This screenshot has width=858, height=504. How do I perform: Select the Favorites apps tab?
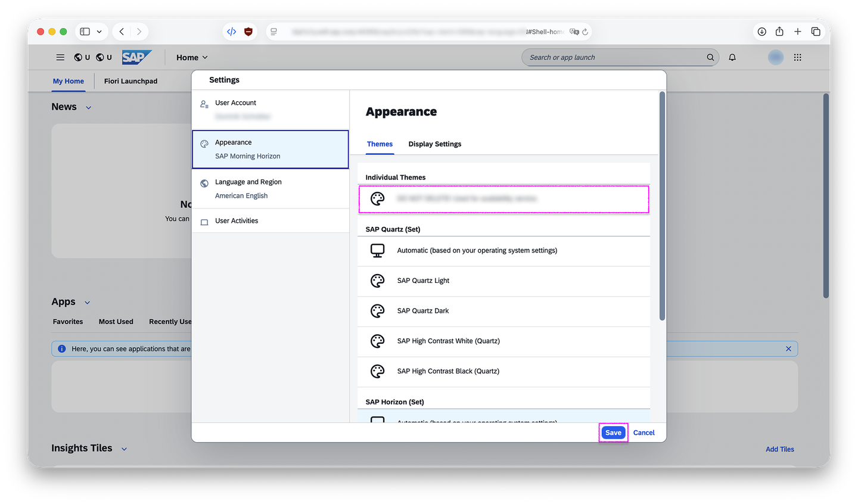(x=68, y=322)
